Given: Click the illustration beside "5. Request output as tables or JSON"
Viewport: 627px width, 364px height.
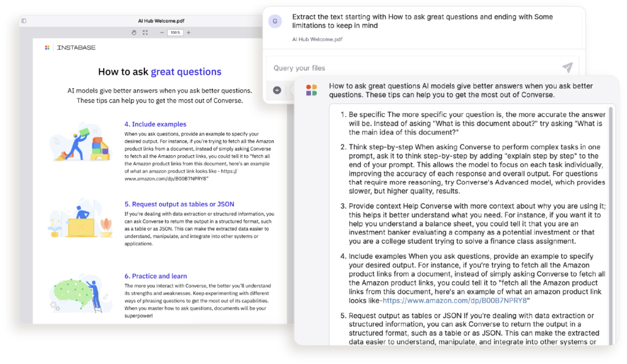Looking at the screenshot, I should [x=81, y=219].
